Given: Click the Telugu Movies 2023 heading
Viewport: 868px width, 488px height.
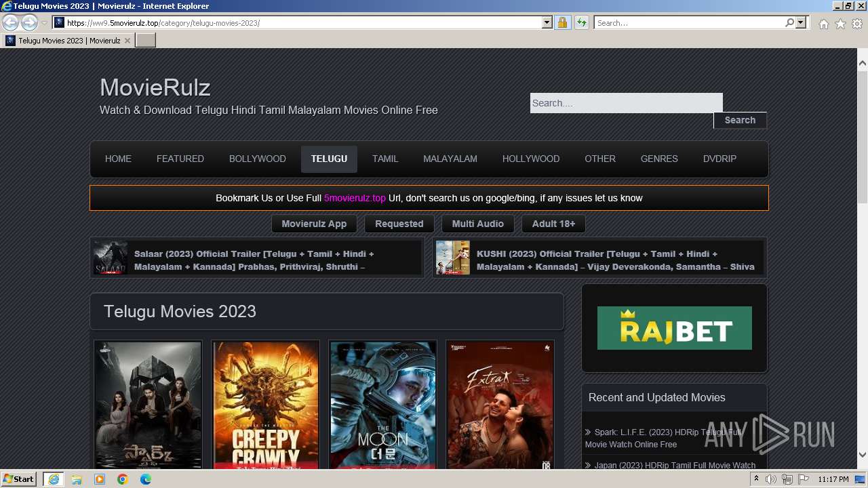Looking at the screenshot, I should [180, 312].
